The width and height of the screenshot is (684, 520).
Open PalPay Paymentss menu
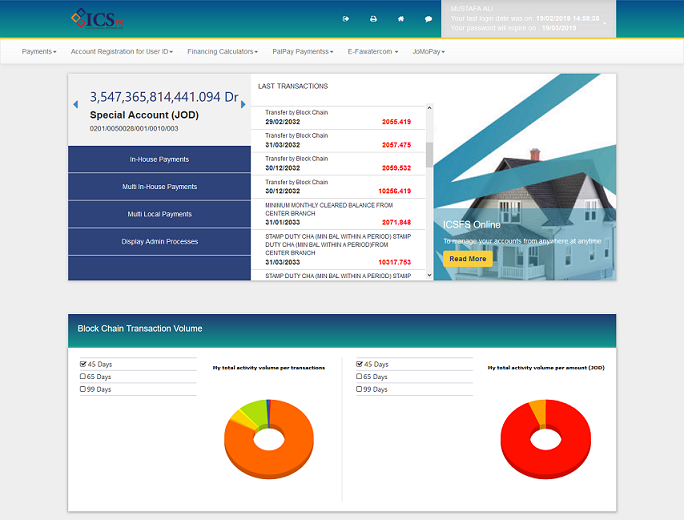point(303,51)
